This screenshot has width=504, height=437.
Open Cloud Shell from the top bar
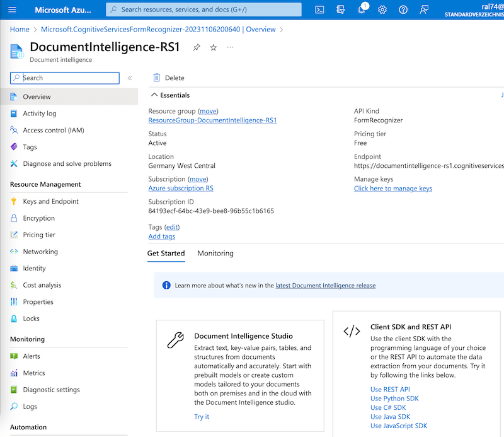(x=319, y=9)
